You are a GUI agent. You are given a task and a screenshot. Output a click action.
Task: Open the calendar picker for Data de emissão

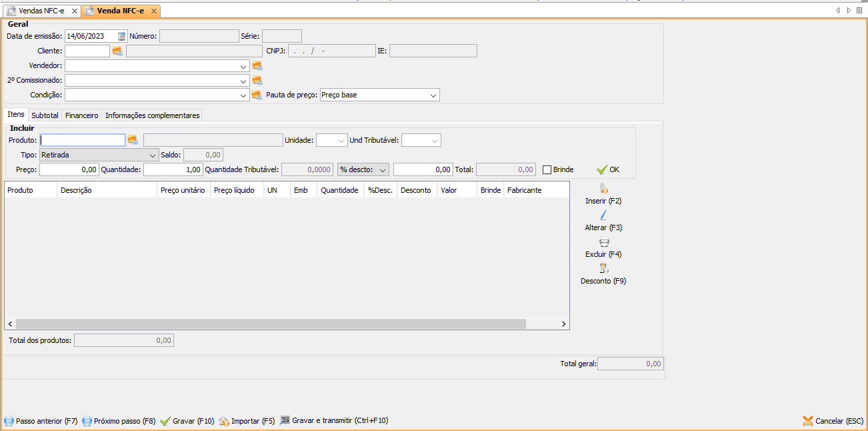click(122, 36)
